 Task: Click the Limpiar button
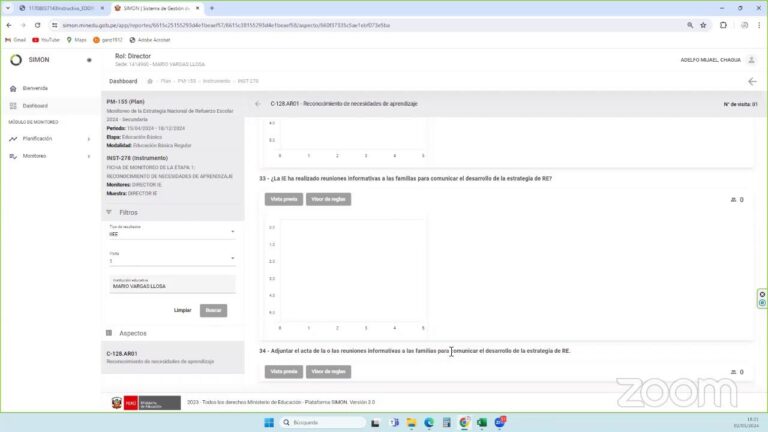[182, 311]
